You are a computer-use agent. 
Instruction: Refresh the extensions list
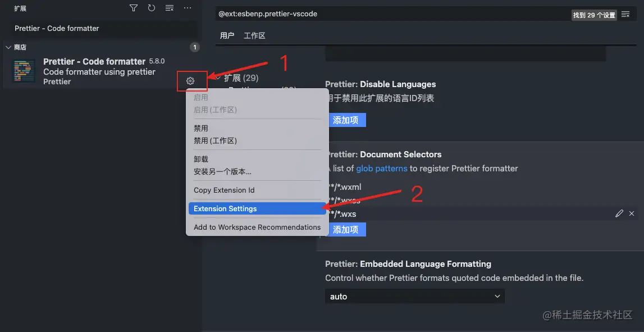(152, 8)
